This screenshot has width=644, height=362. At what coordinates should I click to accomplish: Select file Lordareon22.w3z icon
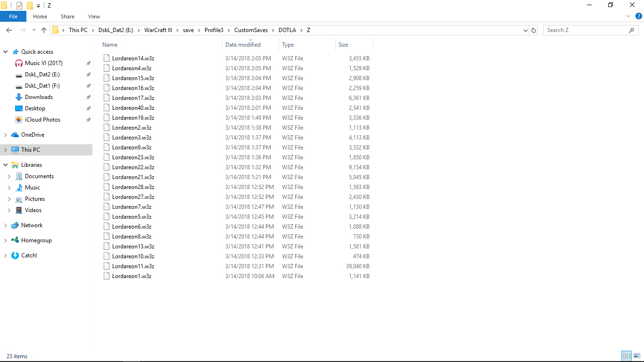point(106,167)
